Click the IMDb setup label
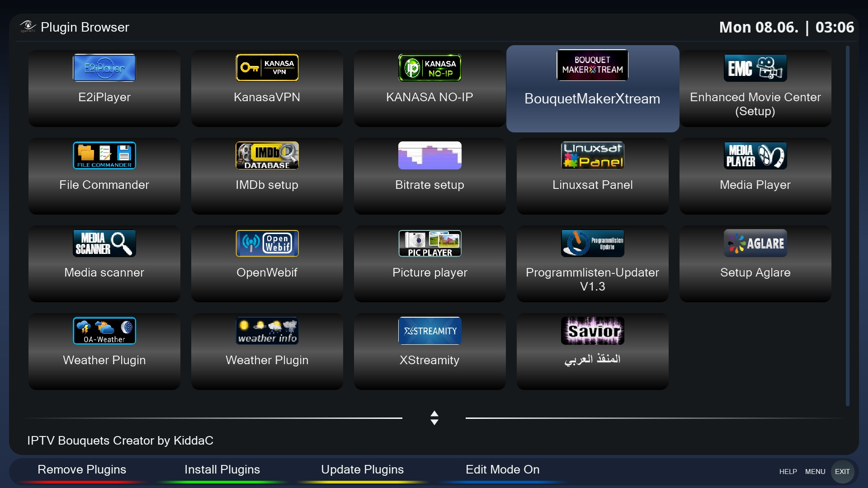868x488 pixels. click(x=267, y=185)
